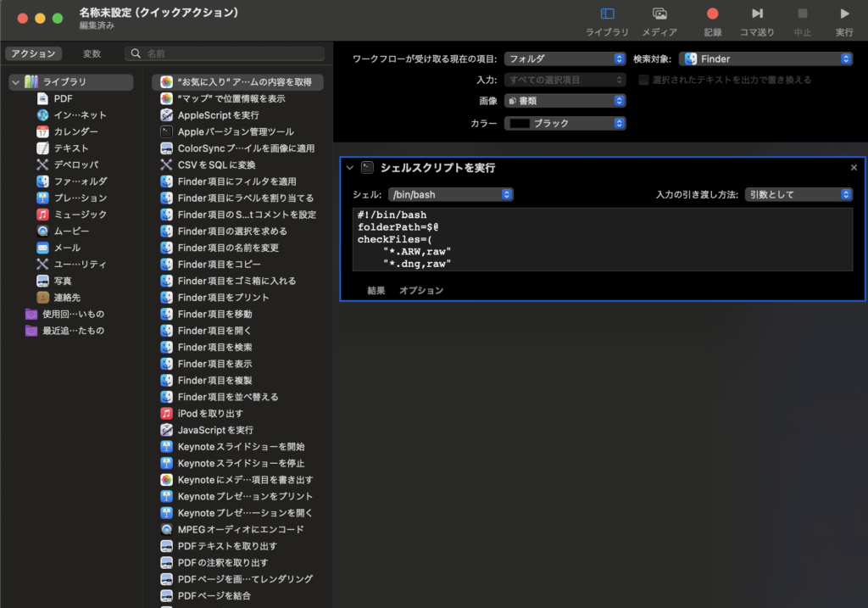This screenshot has width=868, height=608.
Task: Click the ColorSync profile action icon
Action: point(167,148)
